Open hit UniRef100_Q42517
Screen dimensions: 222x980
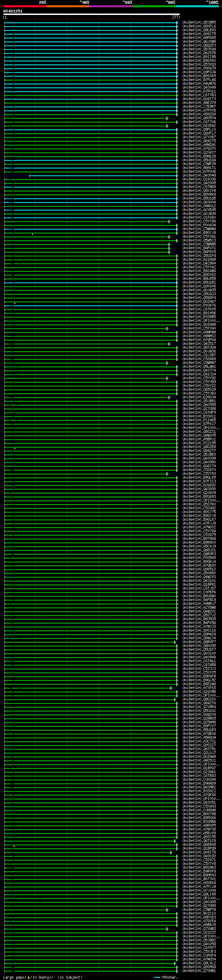199,343
